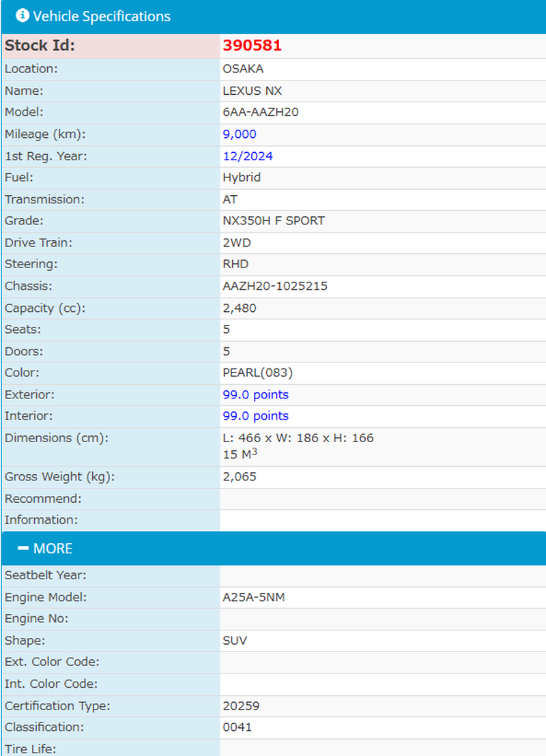
Task: Click the info icon beside Vehicle Specifications
Action: click(23, 16)
